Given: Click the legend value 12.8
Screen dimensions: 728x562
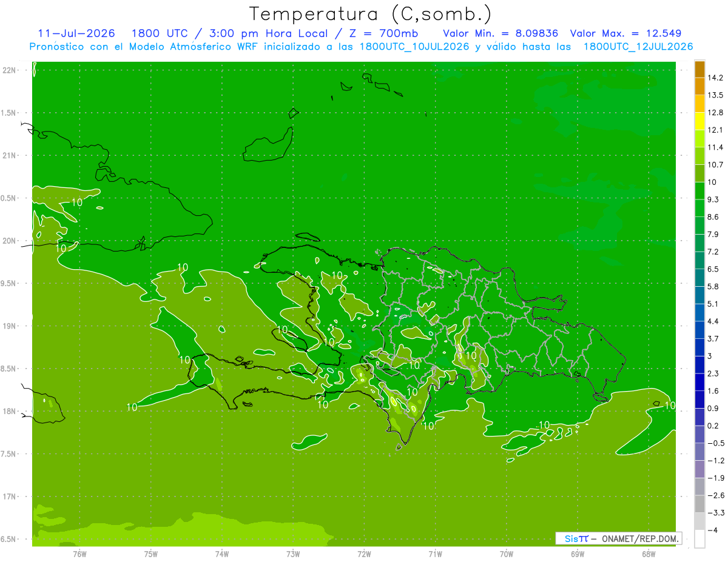Looking at the screenshot, I should click(x=716, y=113).
